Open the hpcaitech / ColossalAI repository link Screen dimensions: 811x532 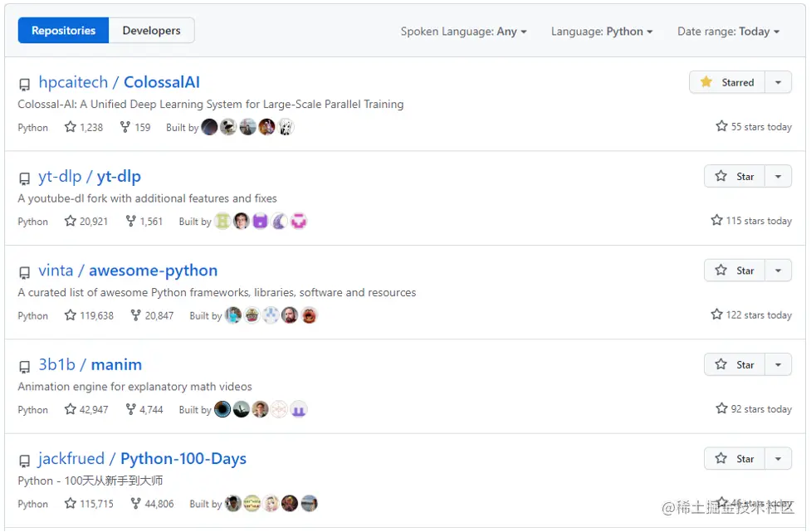point(119,82)
